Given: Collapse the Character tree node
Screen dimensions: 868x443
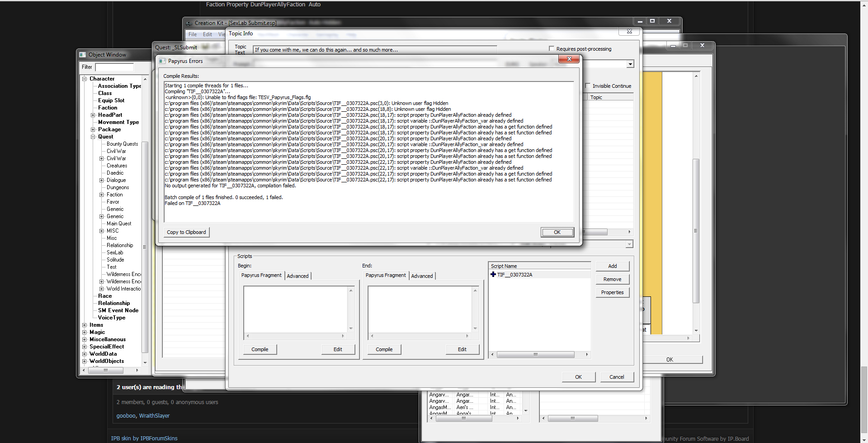Looking at the screenshot, I should tap(85, 79).
